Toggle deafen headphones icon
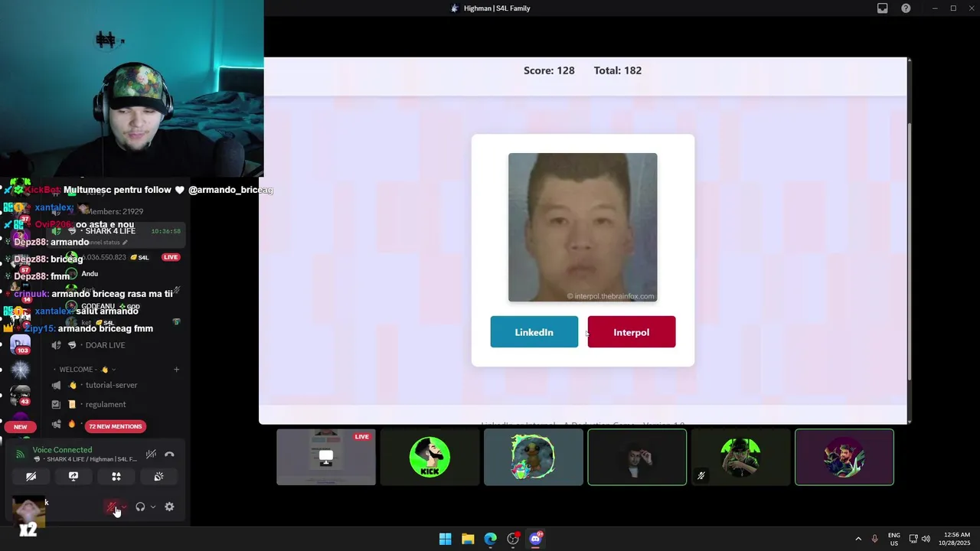980x551 pixels. tap(140, 507)
